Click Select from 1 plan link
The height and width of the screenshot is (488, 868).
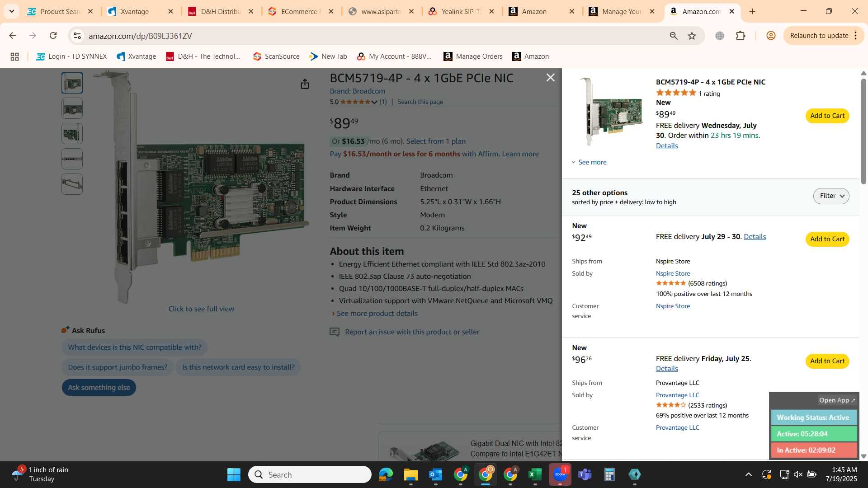(x=436, y=141)
